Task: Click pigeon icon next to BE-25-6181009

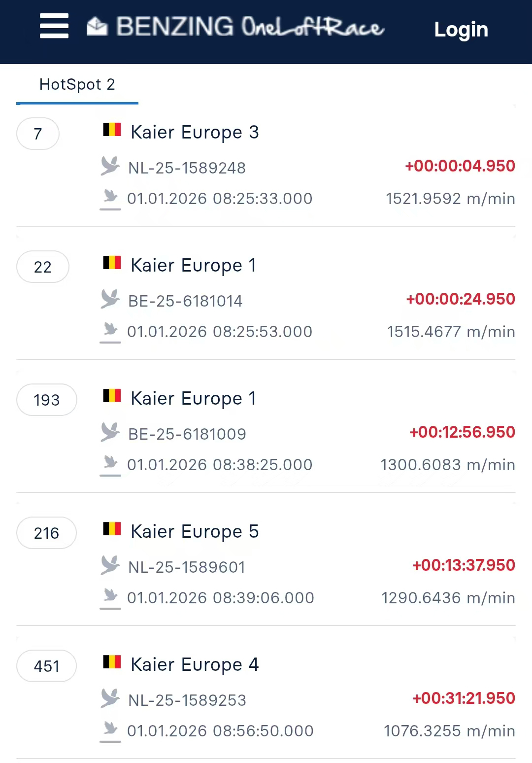Action: click(110, 432)
